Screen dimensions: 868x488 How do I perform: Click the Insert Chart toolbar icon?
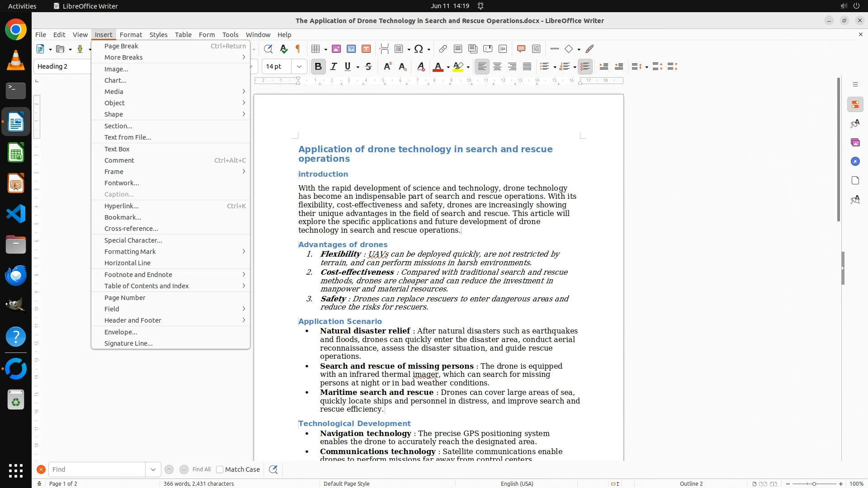tap(351, 49)
